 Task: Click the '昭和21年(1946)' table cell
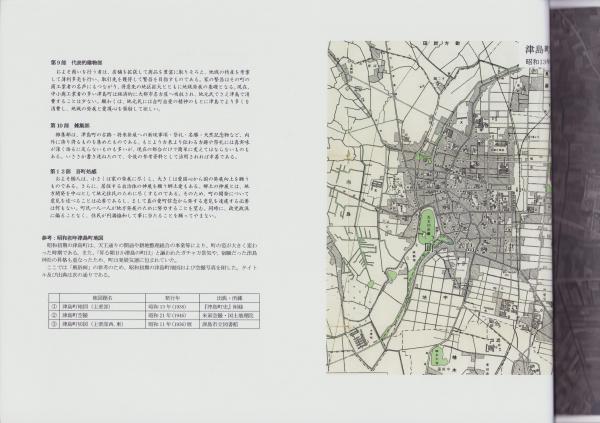pyautogui.click(x=172, y=315)
